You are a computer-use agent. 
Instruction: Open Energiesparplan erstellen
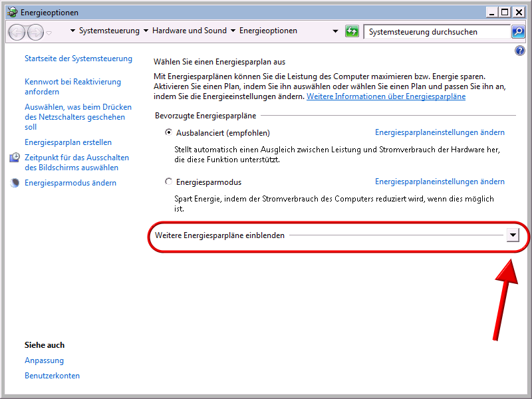tap(68, 142)
